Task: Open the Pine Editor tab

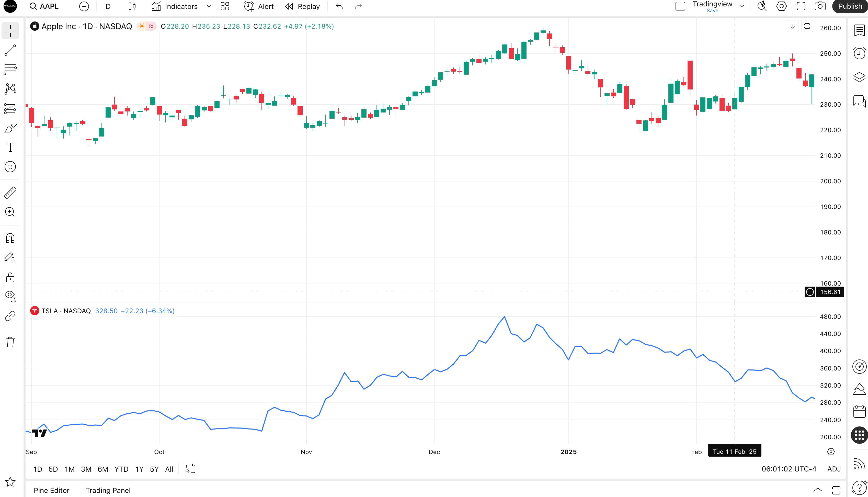Action: pyautogui.click(x=52, y=490)
